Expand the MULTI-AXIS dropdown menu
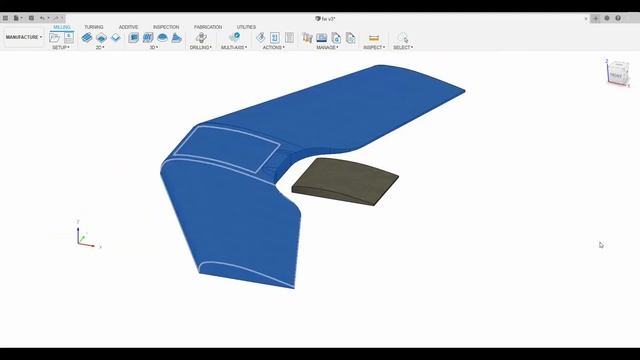 pyautogui.click(x=234, y=47)
